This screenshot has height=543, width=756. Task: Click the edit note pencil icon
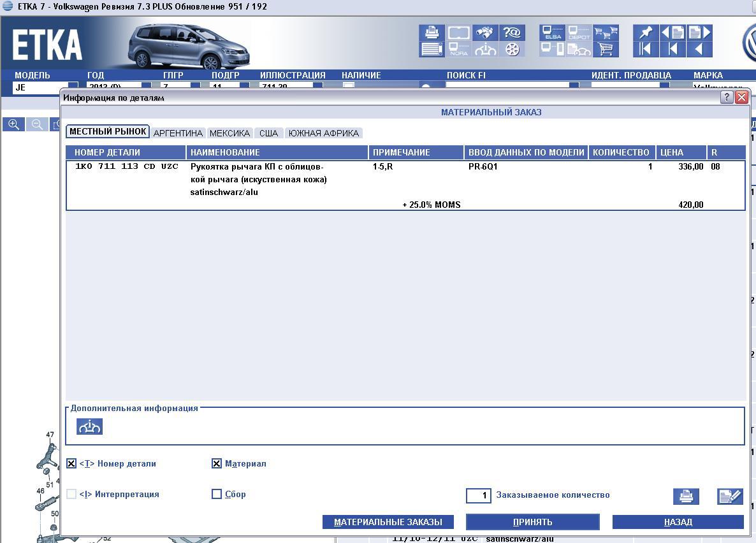click(x=730, y=496)
